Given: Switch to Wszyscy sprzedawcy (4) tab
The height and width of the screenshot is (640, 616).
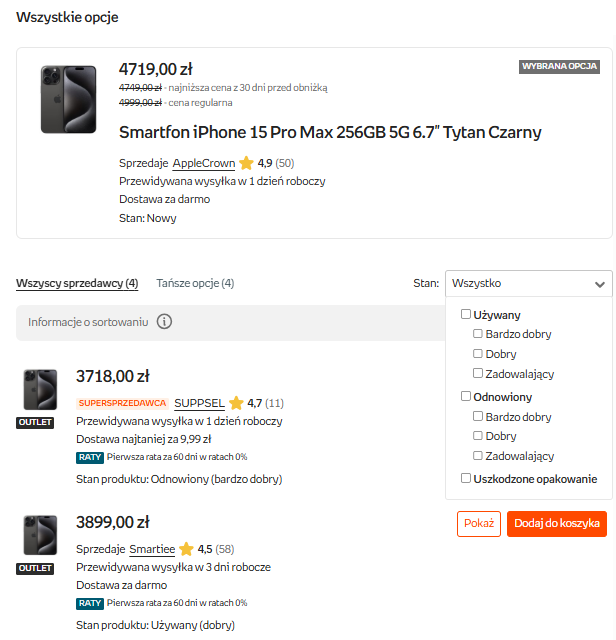Looking at the screenshot, I should (77, 284).
